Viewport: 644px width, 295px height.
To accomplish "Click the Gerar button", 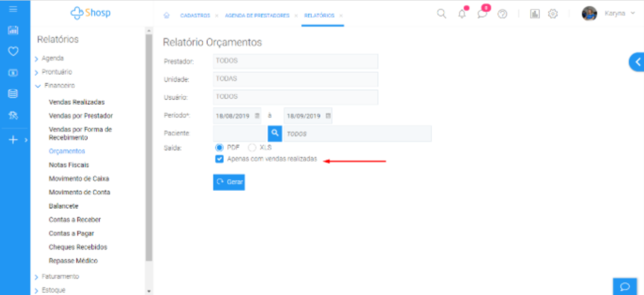I will pos(229,182).
